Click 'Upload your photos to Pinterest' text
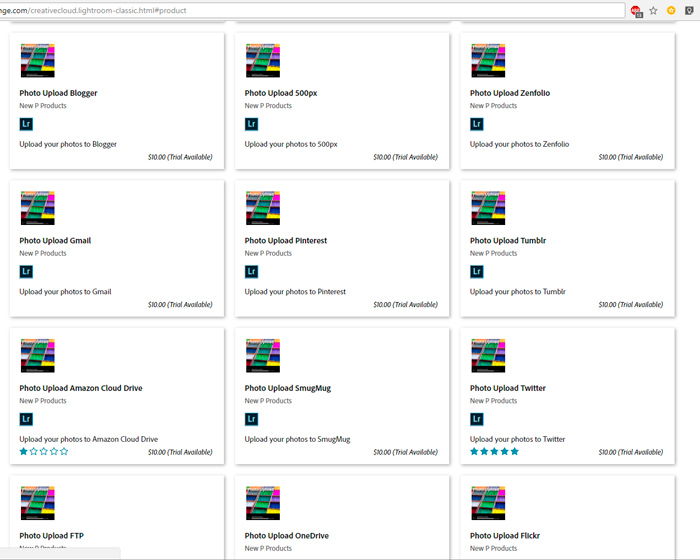700x560 pixels. [295, 292]
